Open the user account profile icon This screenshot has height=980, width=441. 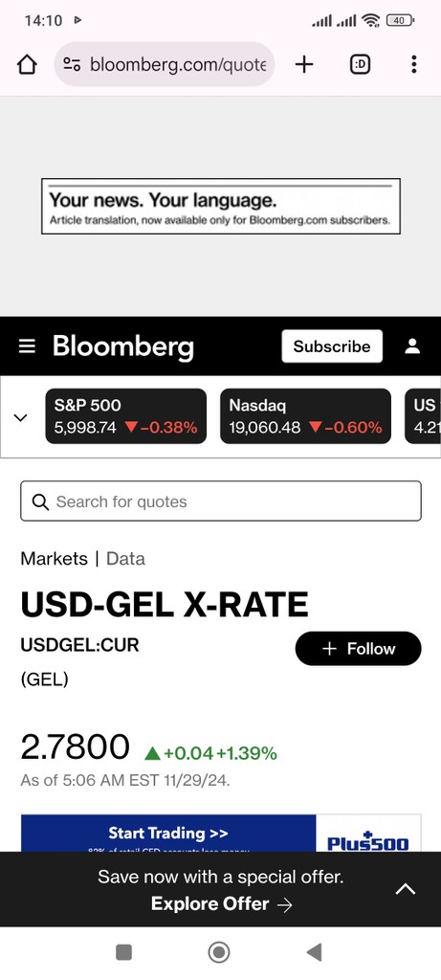(x=412, y=346)
